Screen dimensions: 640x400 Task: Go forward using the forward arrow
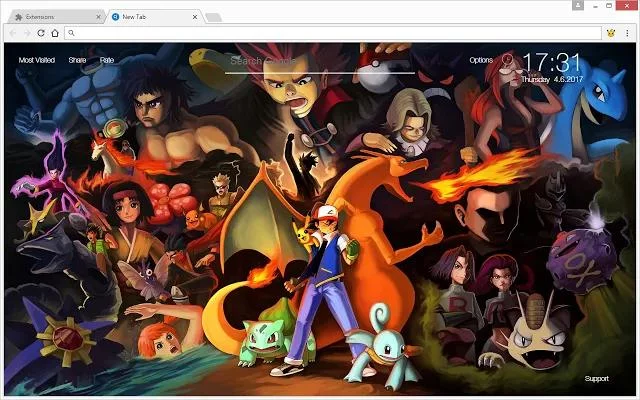point(27,33)
